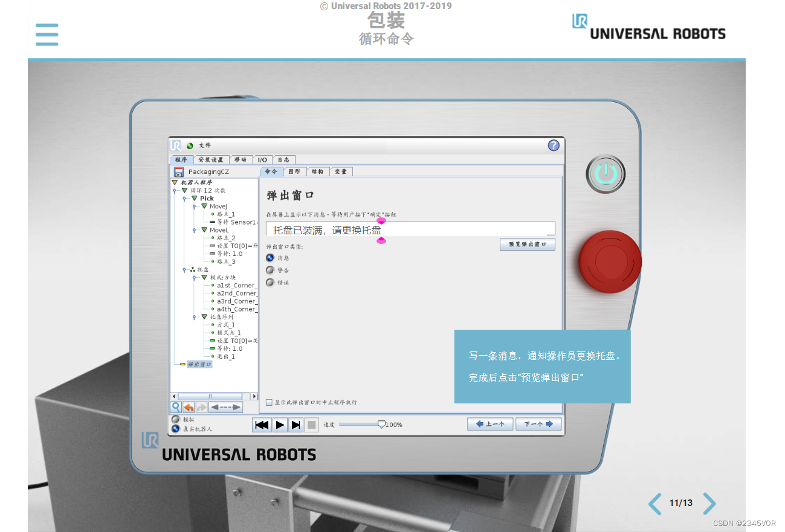The height and width of the screenshot is (532, 785).
Task: Click the orange undo arrow icon
Action: point(189,407)
